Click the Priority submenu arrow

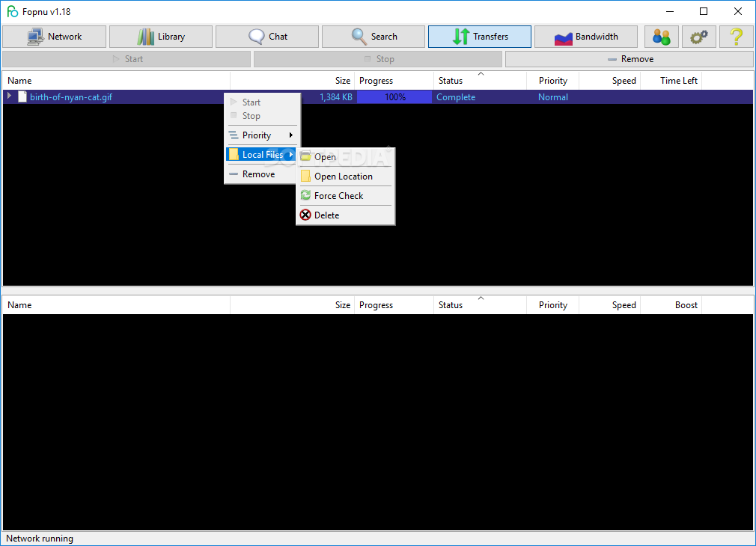[290, 135]
